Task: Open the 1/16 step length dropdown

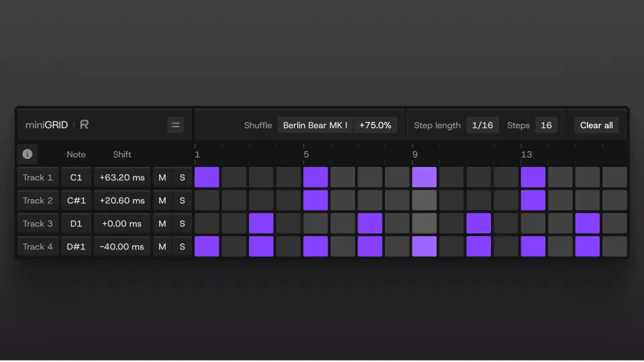Action: 482,125
